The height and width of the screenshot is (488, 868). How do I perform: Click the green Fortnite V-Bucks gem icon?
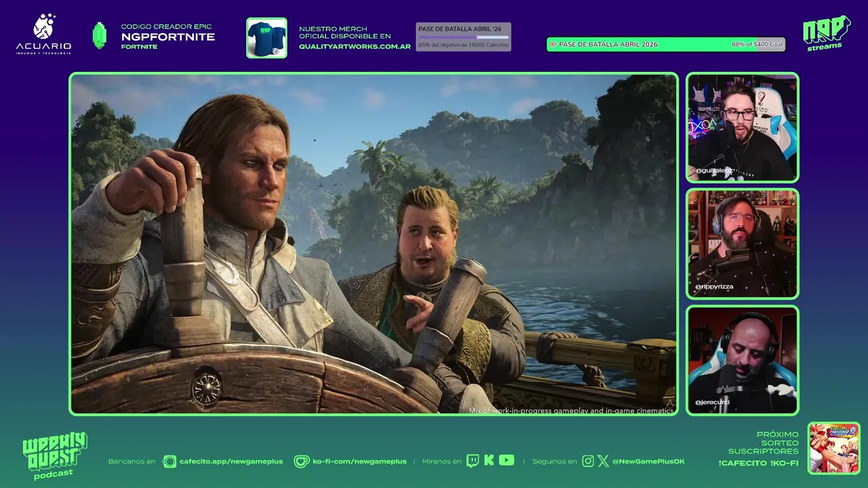click(x=100, y=36)
